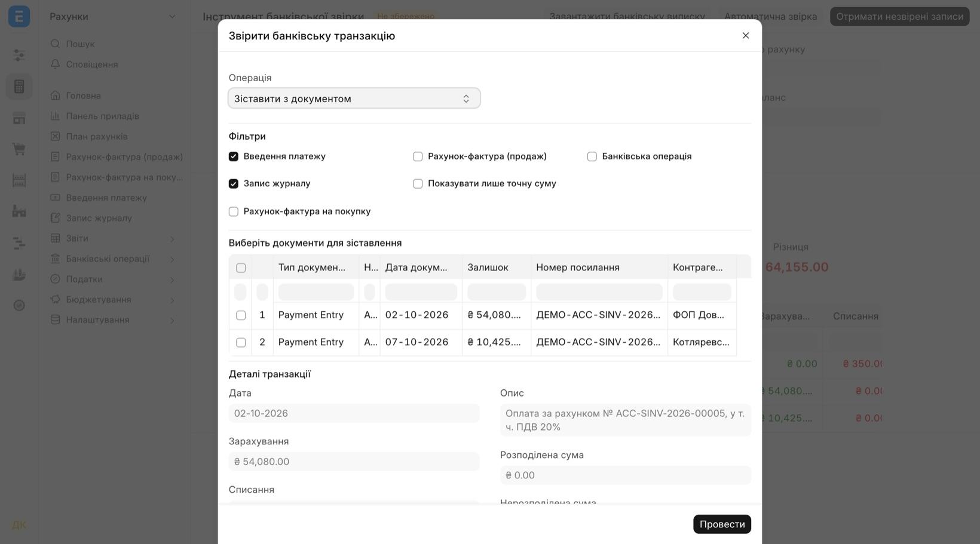Image resolution: width=980 pixels, height=544 pixels.
Task: Click the abacus icon in left rail
Action: coord(19,180)
